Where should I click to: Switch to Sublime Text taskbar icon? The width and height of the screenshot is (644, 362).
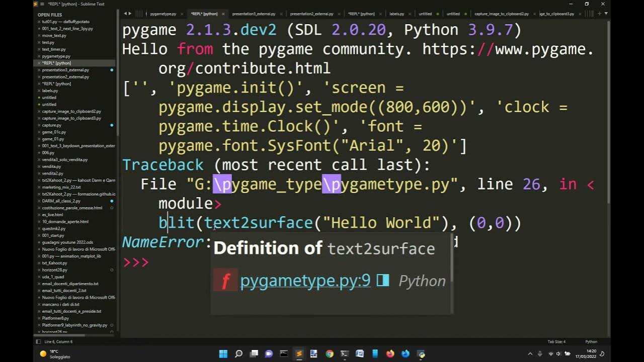coord(299,353)
